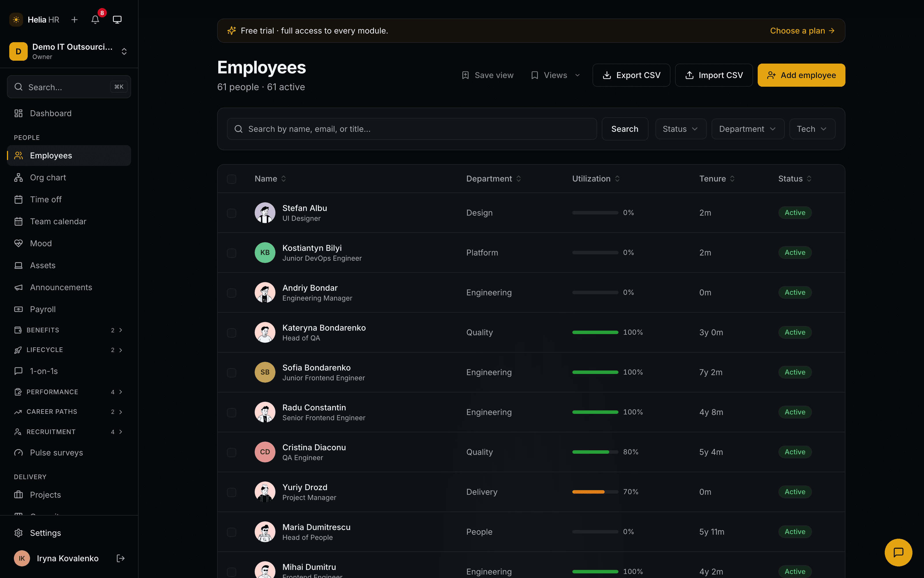Click the sparkle icon in the free trial banner
The width and height of the screenshot is (924, 578).
pyautogui.click(x=231, y=31)
